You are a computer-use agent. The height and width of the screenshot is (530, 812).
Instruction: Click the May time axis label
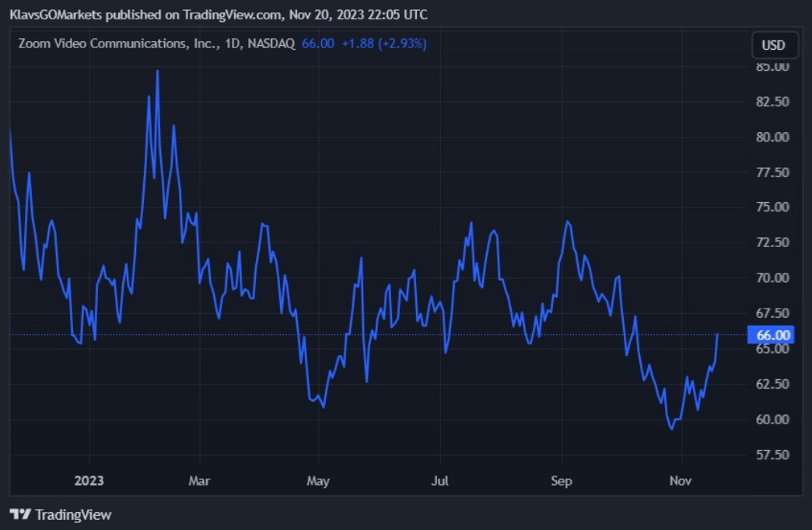click(x=318, y=481)
